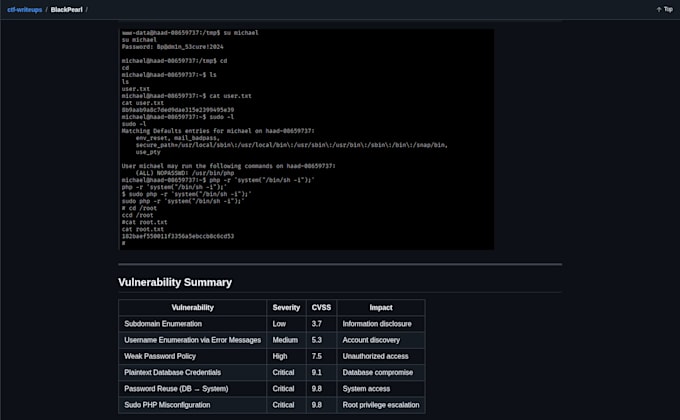The image size is (680, 420).
Task: Click the Severity column header
Action: coord(286,308)
